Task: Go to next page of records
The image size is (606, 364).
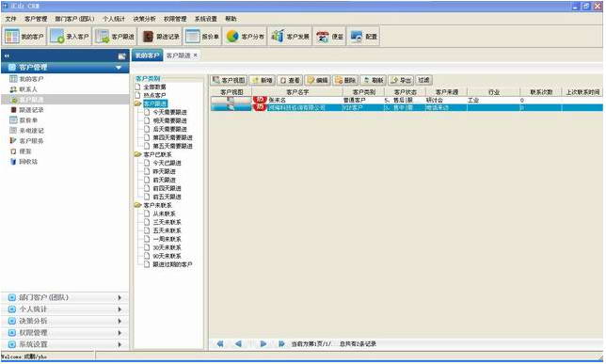Action: [x=263, y=343]
